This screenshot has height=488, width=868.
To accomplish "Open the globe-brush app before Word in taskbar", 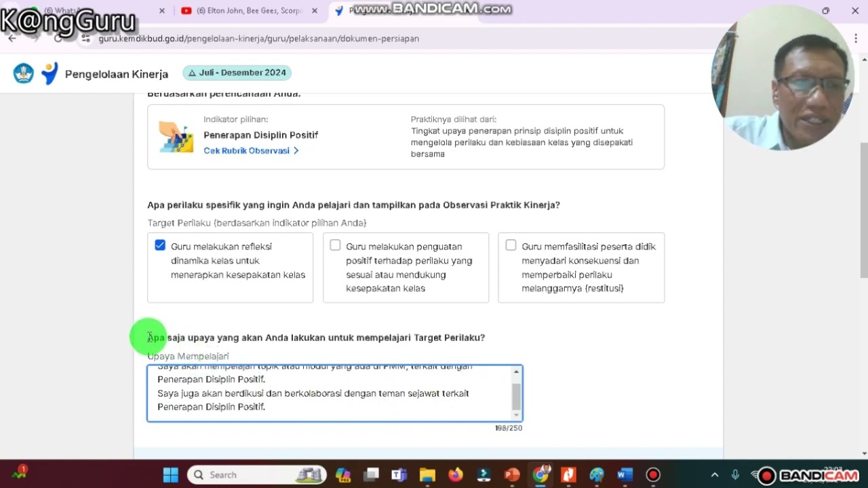I will click(597, 474).
